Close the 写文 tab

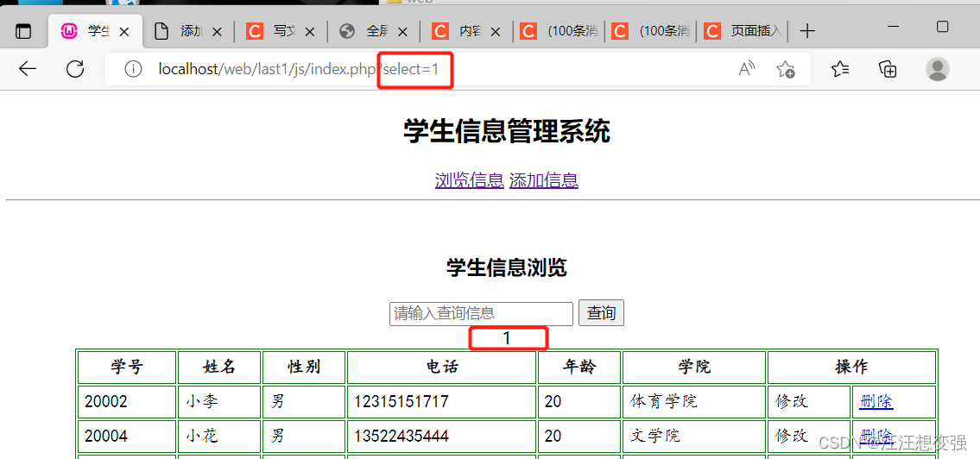(x=310, y=31)
